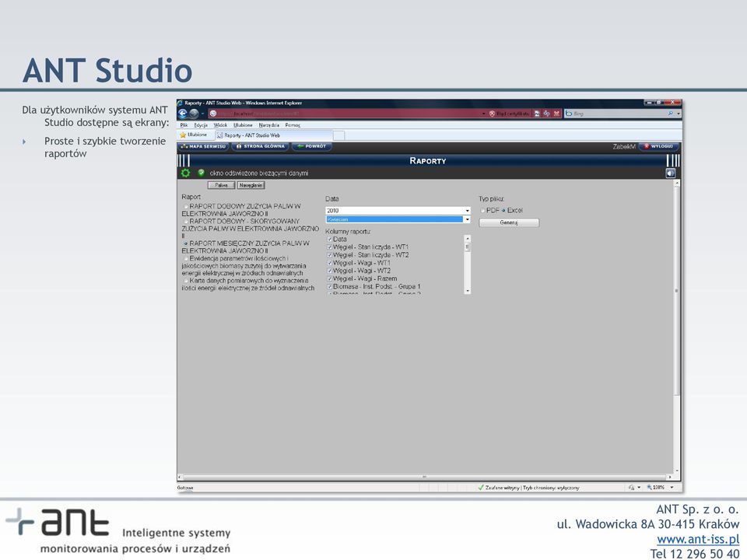
Task: Open the security settings dropdown in status bar
Action: [639, 487]
